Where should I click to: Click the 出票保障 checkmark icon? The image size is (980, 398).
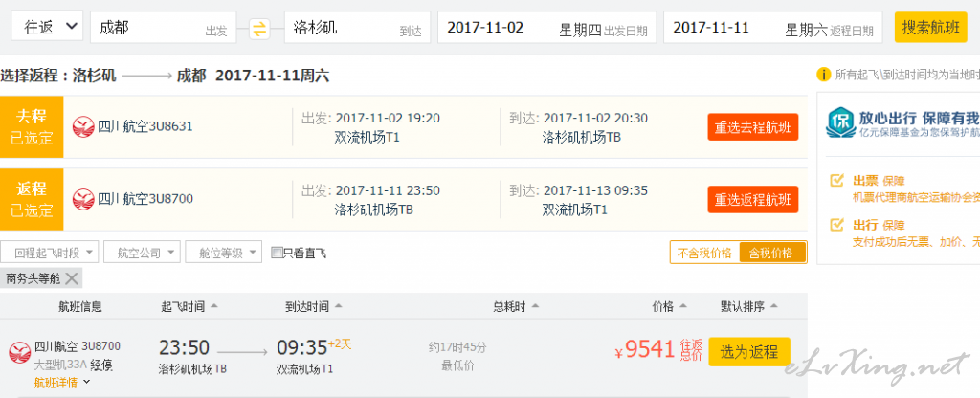(836, 181)
